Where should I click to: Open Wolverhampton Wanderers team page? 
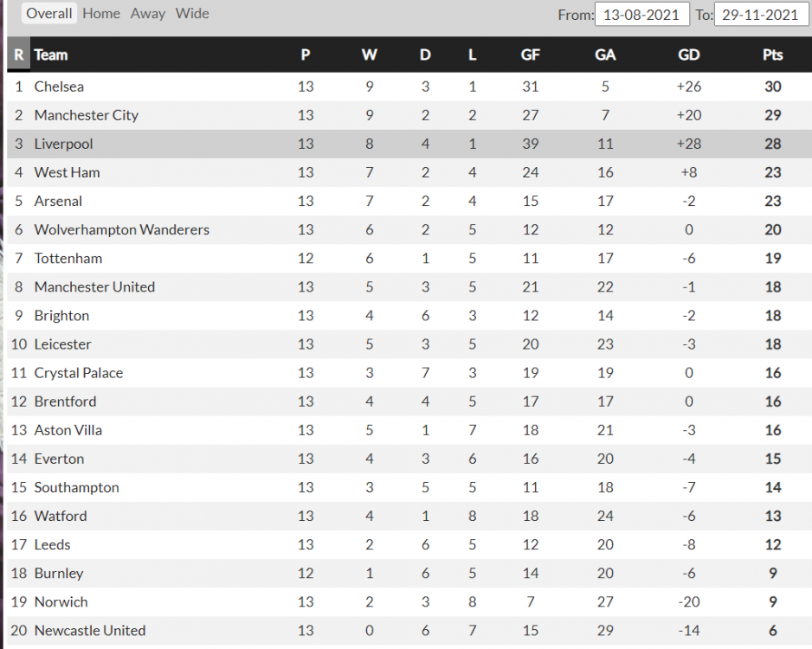point(122,230)
